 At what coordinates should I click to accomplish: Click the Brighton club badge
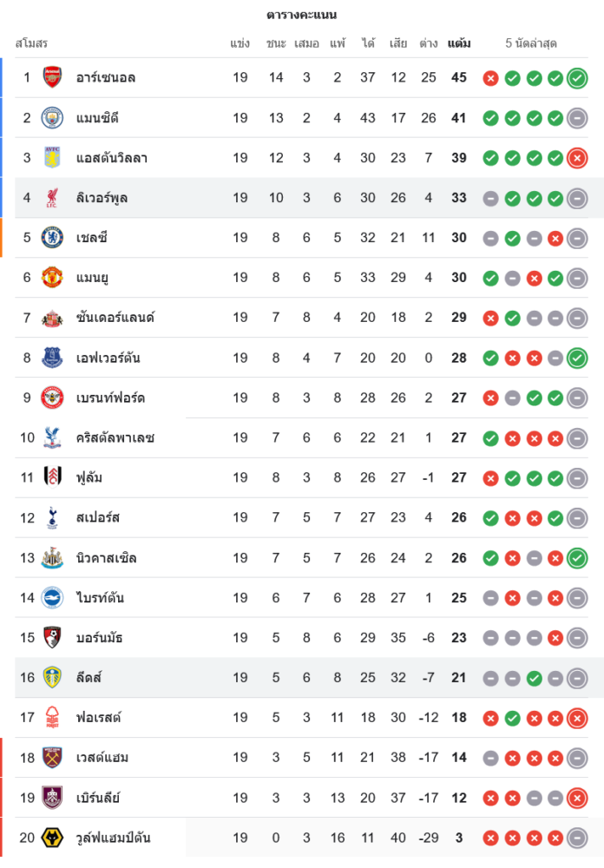click(52, 597)
